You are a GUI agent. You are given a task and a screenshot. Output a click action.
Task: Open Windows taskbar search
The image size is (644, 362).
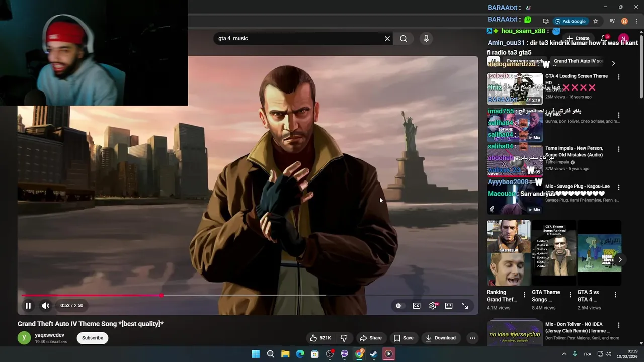coord(271,354)
